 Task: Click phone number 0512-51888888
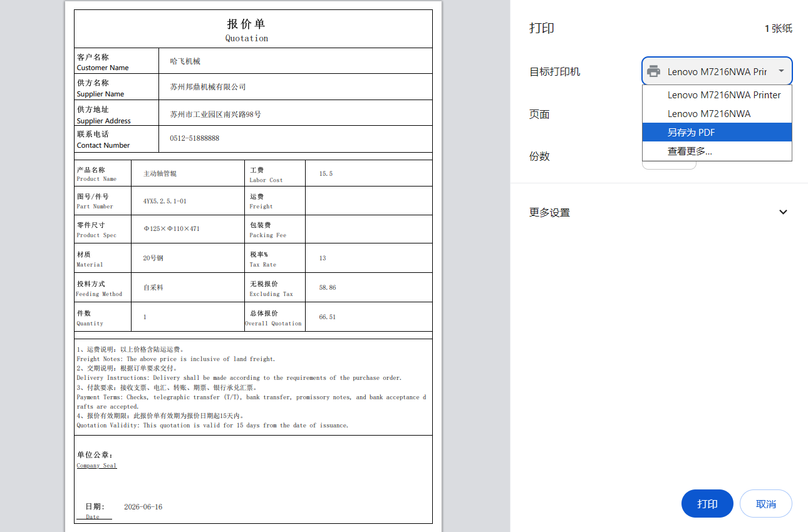pos(194,138)
